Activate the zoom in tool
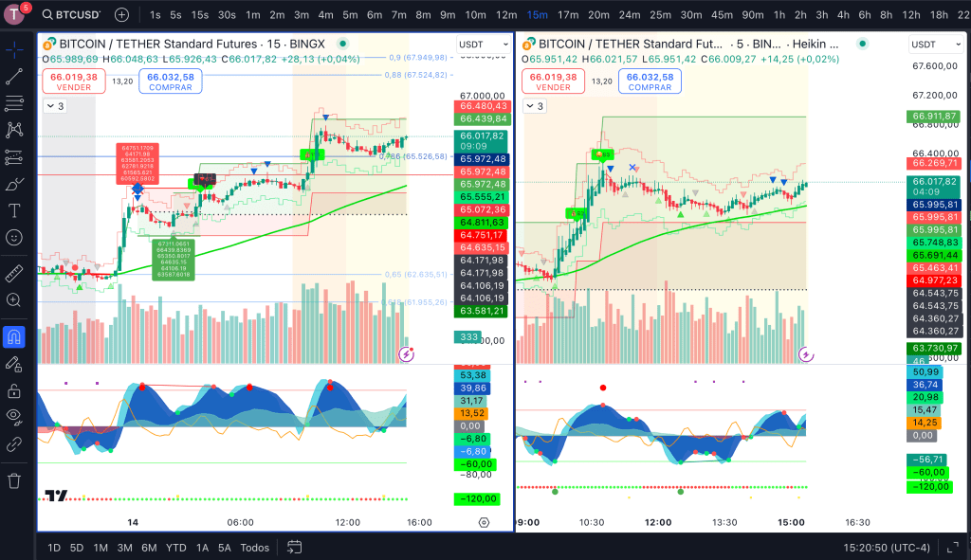Image resolution: width=971 pixels, height=560 pixels. pyautogui.click(x=13, y=300)
